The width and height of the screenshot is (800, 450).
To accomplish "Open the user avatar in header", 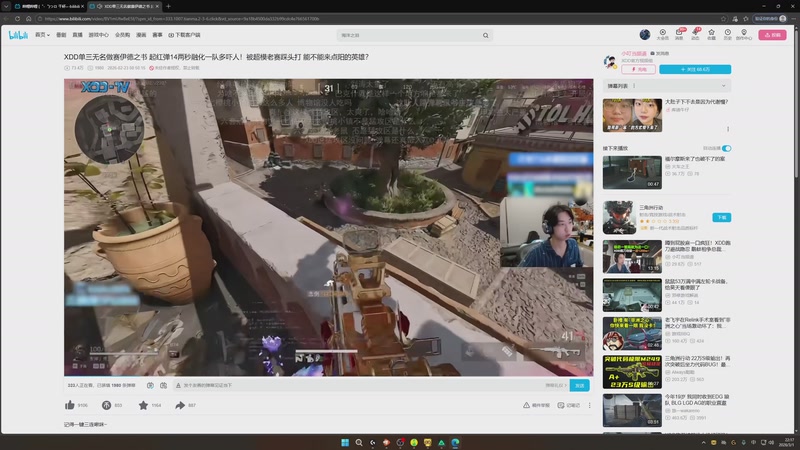I will (645, 34).
